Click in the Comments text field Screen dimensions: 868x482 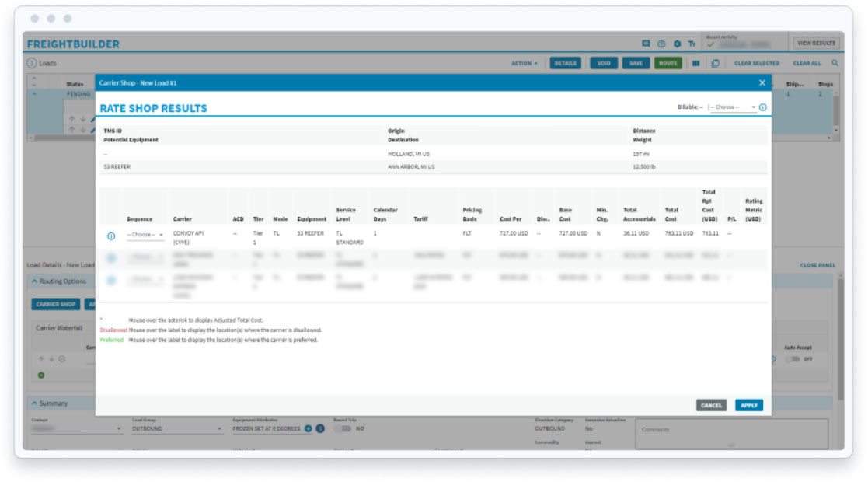point(730,434)
